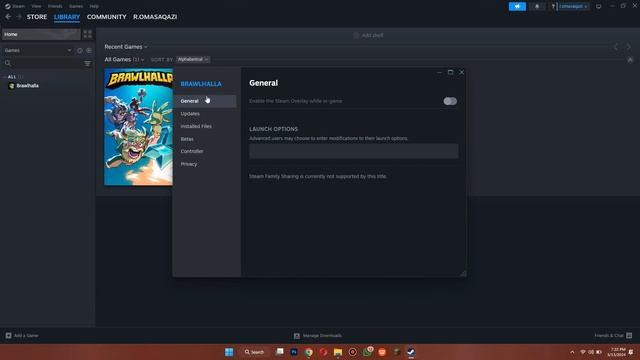Open Betas in the properties sidebar
Viewport: 640px width, 360px height.
pyautogui.click(x=187, y=139)
